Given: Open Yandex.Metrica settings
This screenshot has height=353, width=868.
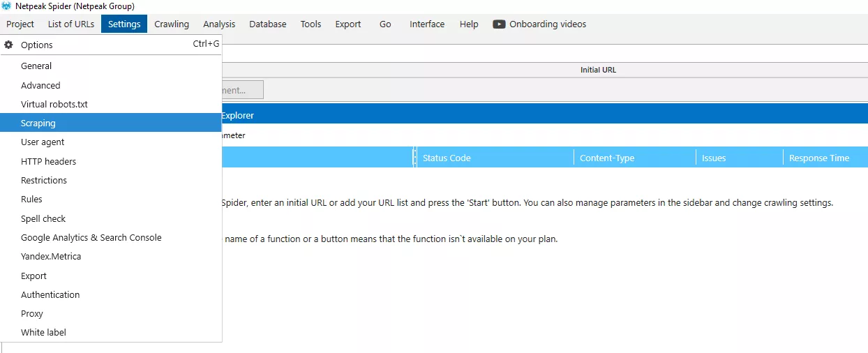Looking at the screenshot, I should [111, 256].
